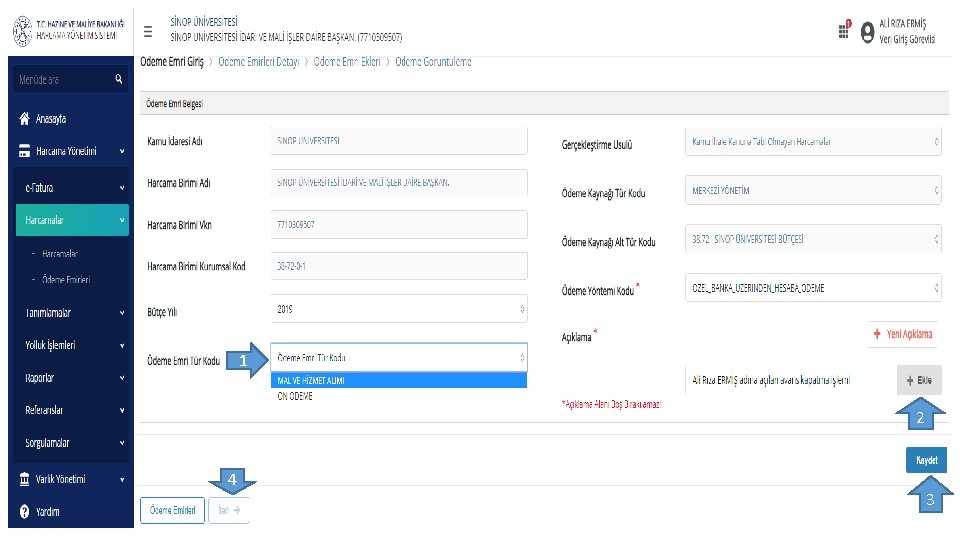
Task: Click the ministry logo at top left
Action: 23,31
